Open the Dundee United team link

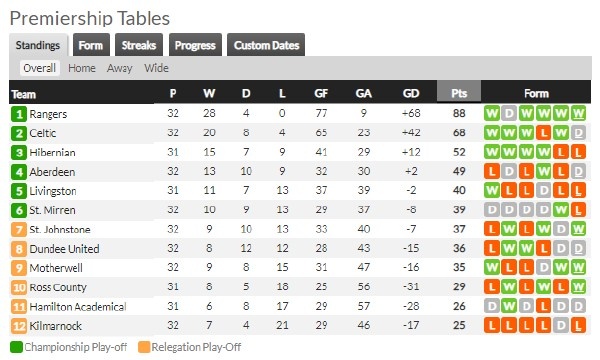(64, 249)
